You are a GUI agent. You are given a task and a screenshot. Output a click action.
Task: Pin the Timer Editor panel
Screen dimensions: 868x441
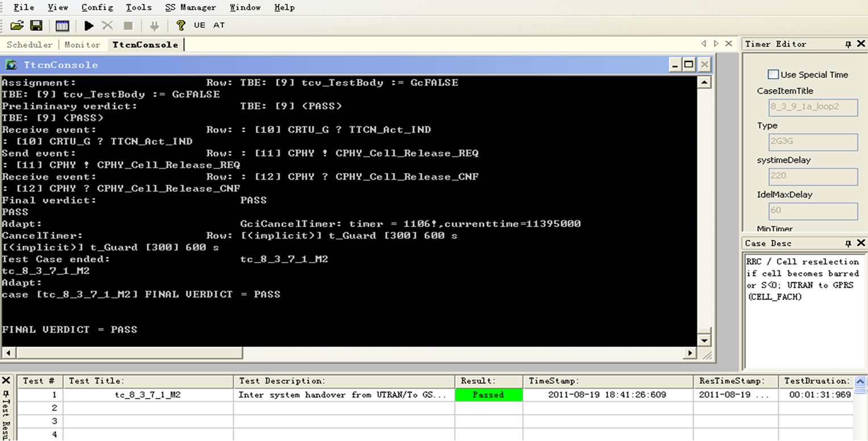pyautogui.click(x=848, y=44)
